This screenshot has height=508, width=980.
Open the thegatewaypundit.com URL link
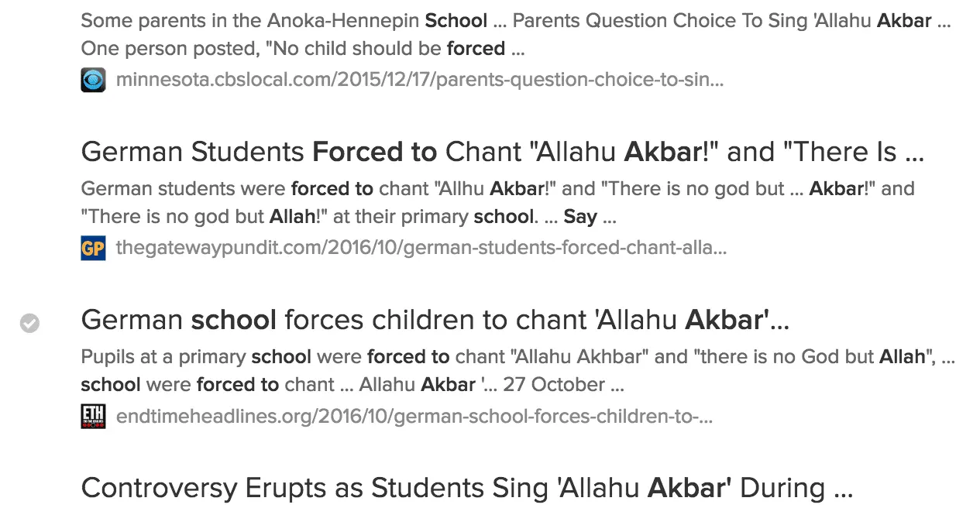[x=421, y=248]
